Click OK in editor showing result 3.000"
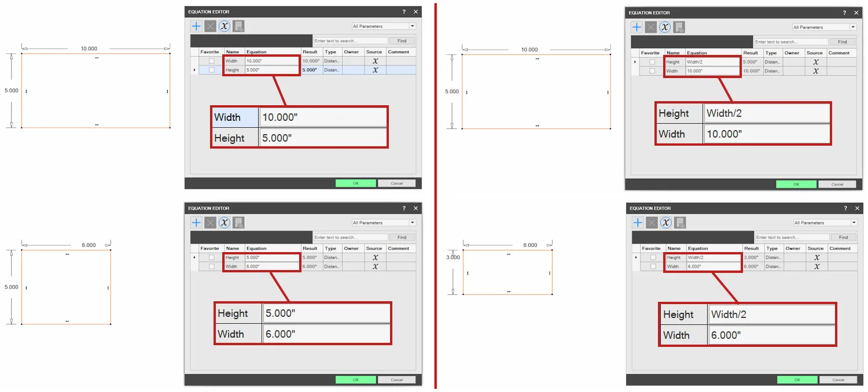 coord(797,380)
